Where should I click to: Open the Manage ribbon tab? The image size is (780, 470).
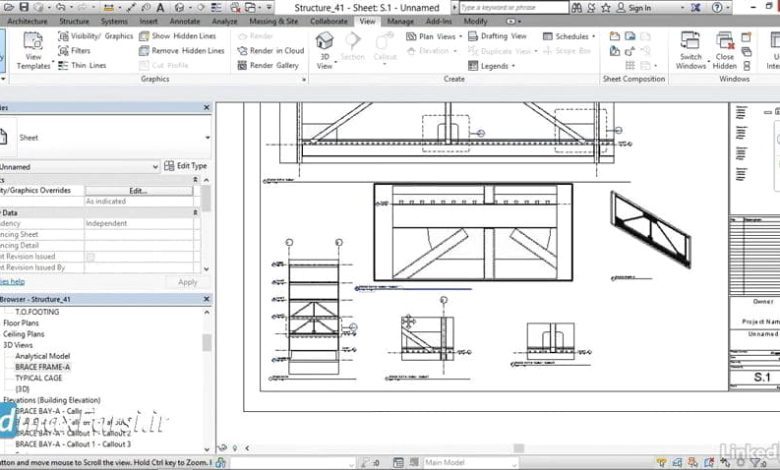click(400, 21)
